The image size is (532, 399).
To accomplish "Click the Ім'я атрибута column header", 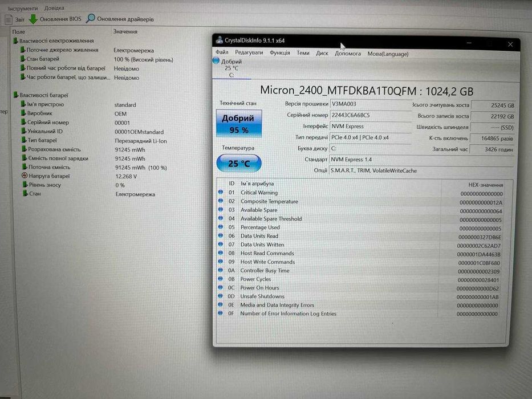I will (257, 184).
